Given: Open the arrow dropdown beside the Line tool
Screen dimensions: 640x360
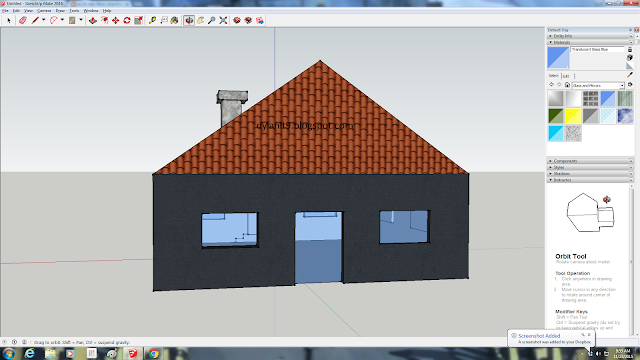Looking at the screenshot, I should click(44, 20).
